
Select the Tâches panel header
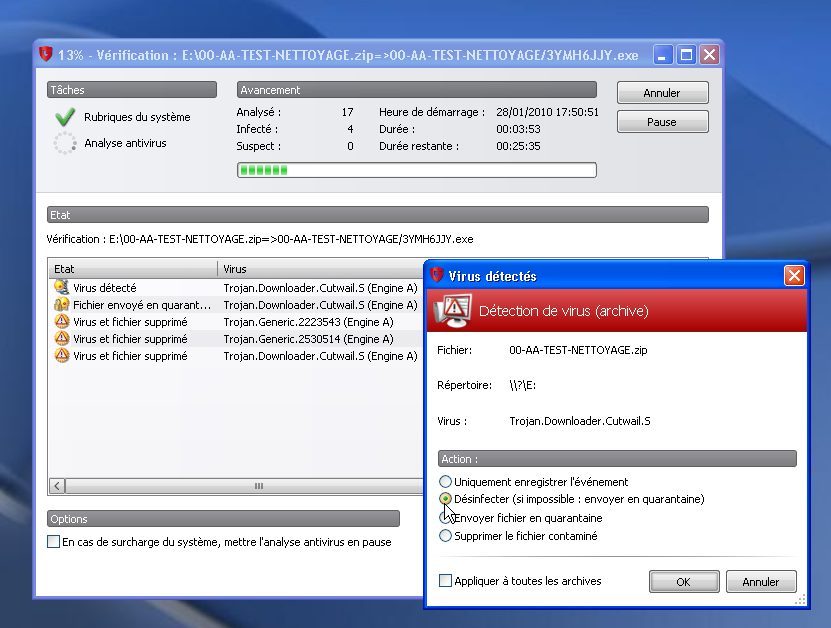[131, 89]
